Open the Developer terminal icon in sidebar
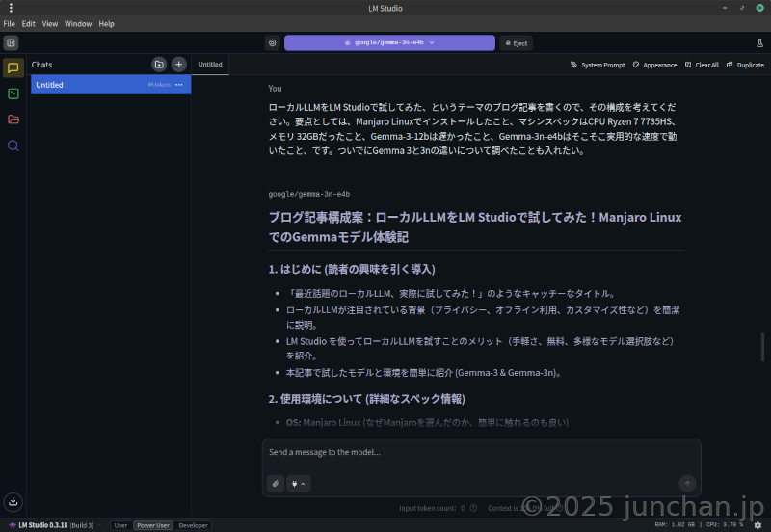This screenshot has height=532, width=771. tap(13, 93)
